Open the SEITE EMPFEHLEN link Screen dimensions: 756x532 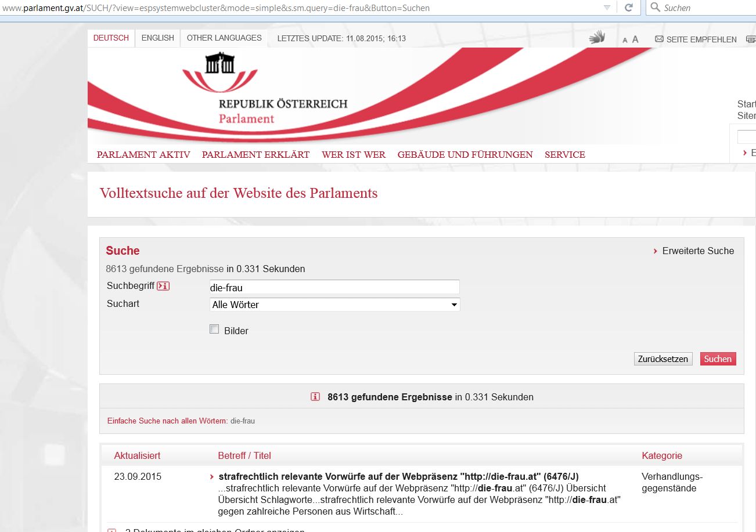[x=701, y=39]
